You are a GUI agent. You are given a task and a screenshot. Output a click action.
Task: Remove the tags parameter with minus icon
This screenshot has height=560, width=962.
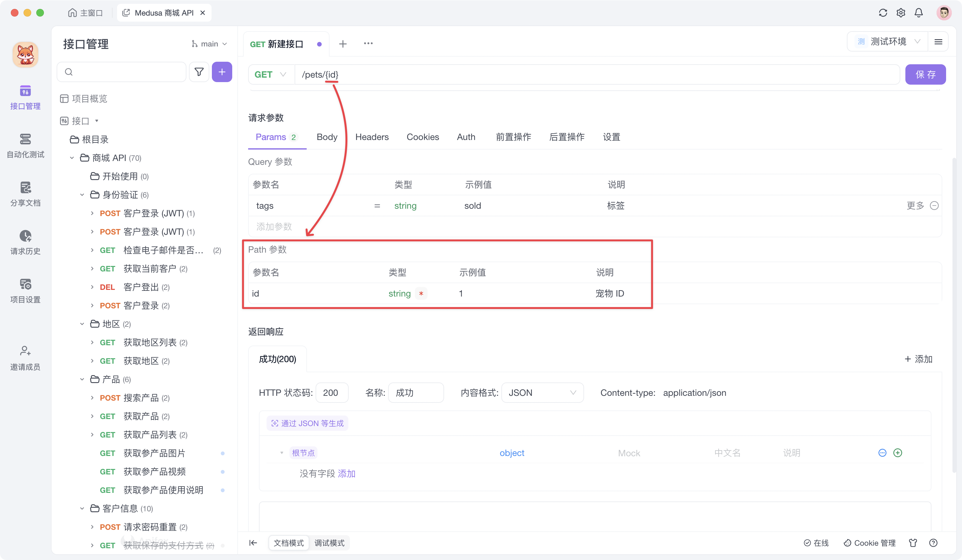point(935,205)
